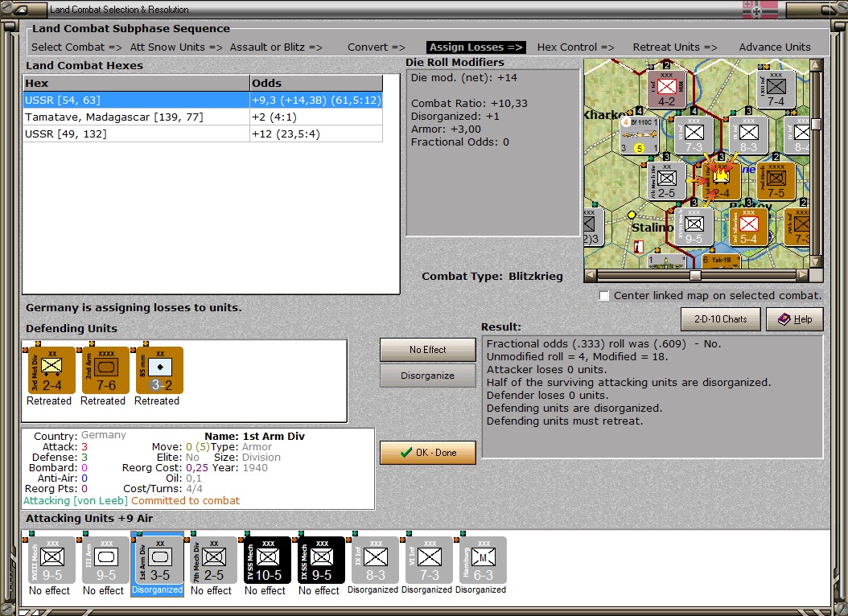
Task: Select Tamatave, Madagascar combat hex row
Action: point(203,117)
